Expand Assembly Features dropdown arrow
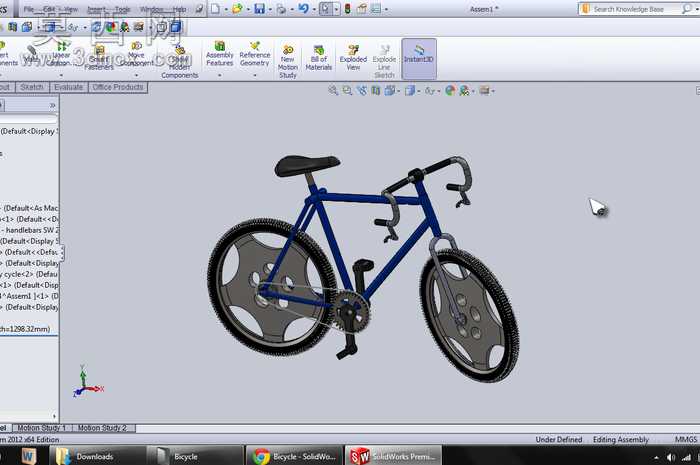700x465 pixels. click(x=220, y=75)
